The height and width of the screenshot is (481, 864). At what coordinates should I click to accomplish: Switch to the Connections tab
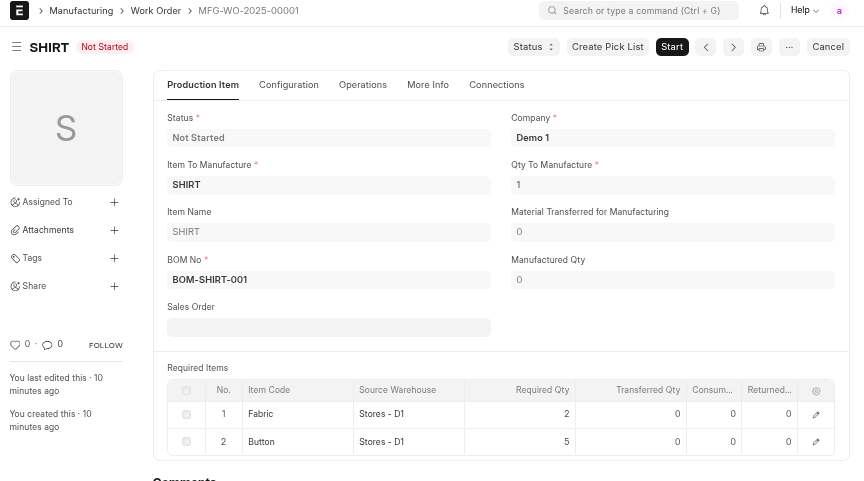496,85
